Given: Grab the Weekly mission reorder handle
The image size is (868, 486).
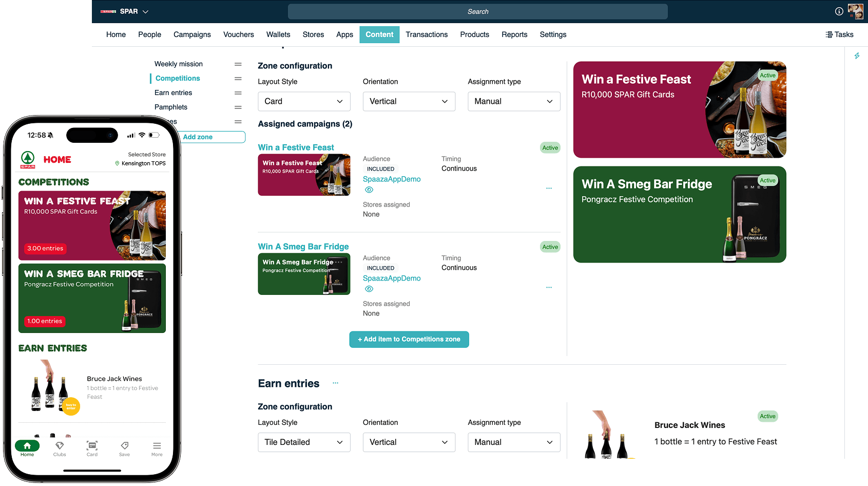Looking at the screenshot, I should 238,64.
